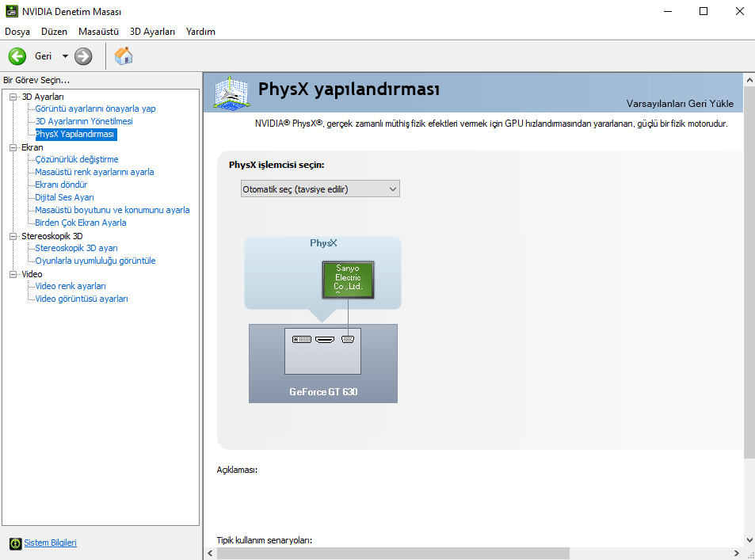755x560 pixels.
Task: Open the Yardım menu
Action: pyautogui.click(x=200, y=32)
